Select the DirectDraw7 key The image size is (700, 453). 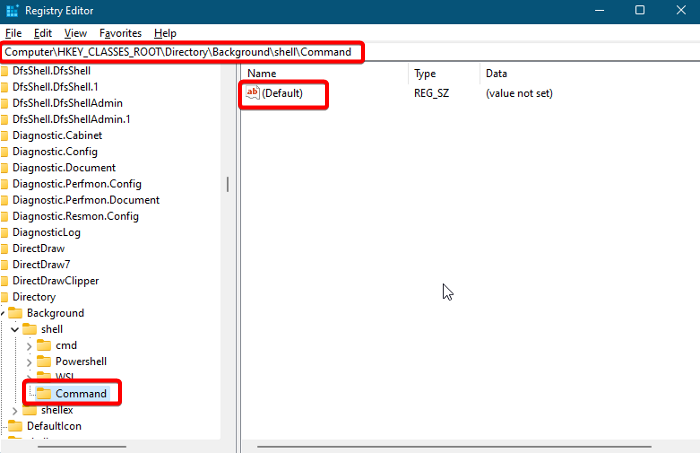click(41, 265)
